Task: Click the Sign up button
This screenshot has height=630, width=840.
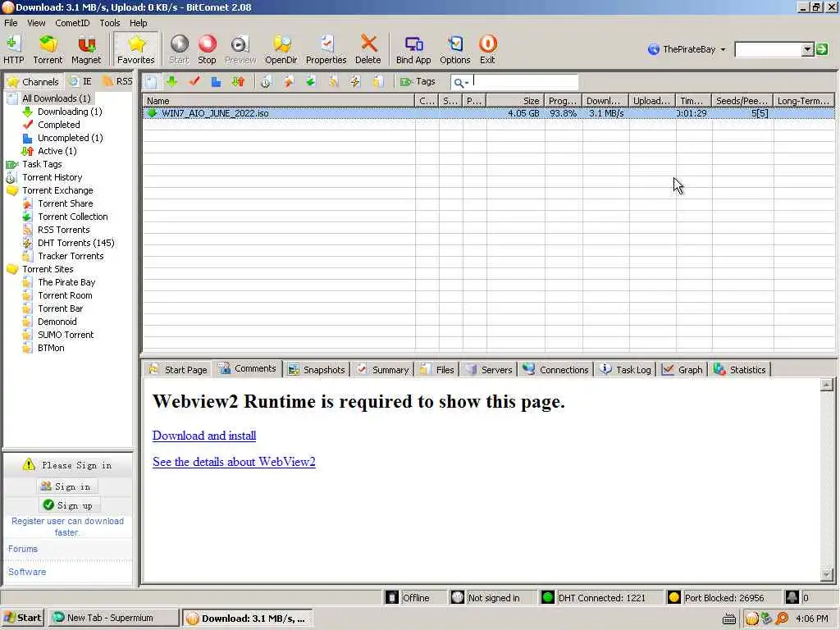Action: point(69,505)
